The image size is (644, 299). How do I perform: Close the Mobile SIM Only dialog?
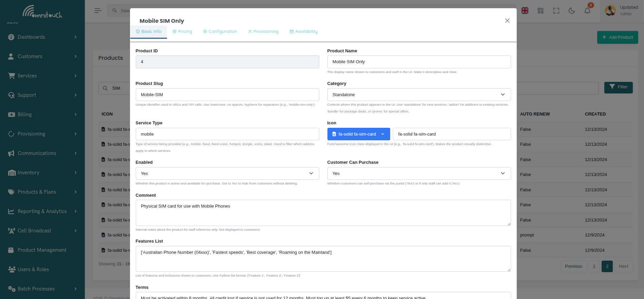tap(507, 21)
